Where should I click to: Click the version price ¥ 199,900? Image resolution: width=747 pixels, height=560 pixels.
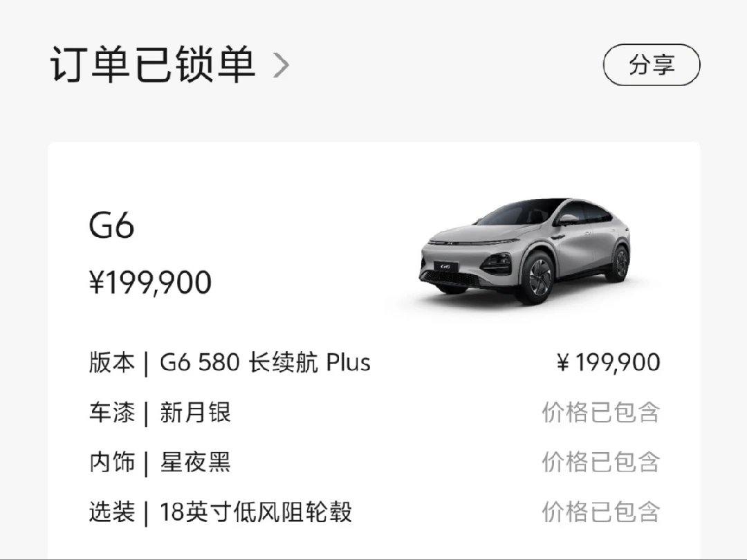tap(609, 362)
